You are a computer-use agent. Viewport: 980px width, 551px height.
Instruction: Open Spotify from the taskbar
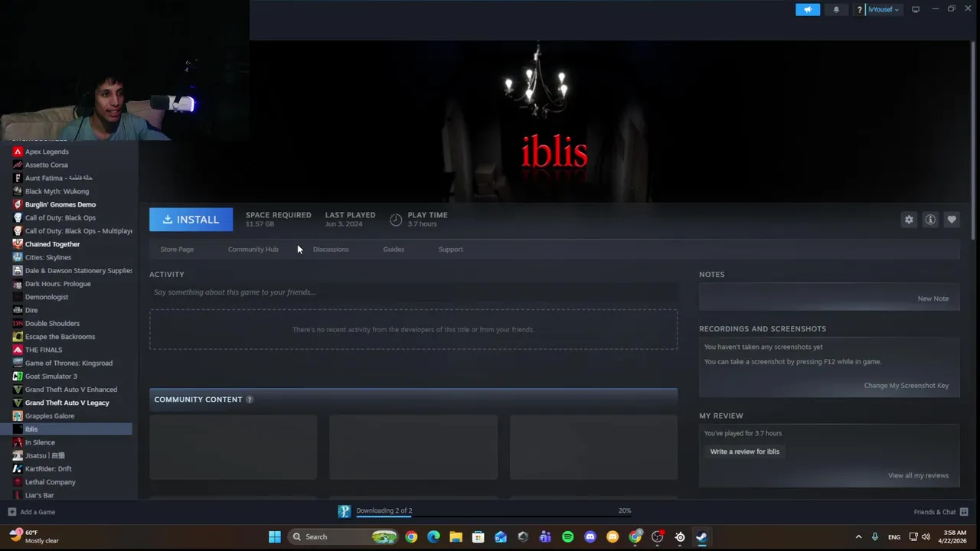[567, 536]
